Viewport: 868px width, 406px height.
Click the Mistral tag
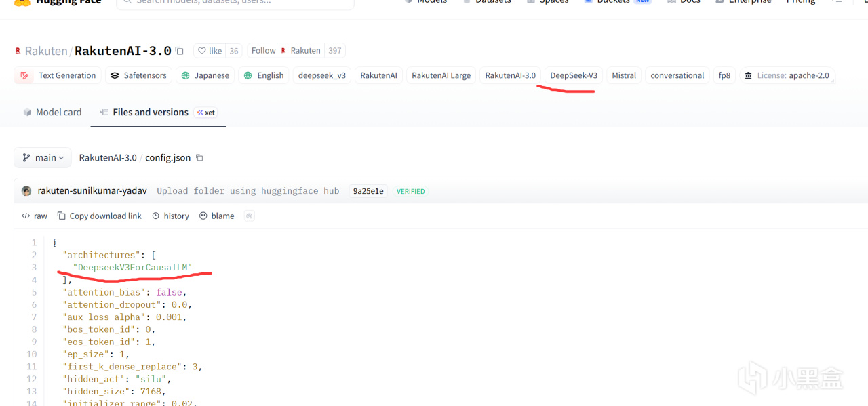coord(624,75)
